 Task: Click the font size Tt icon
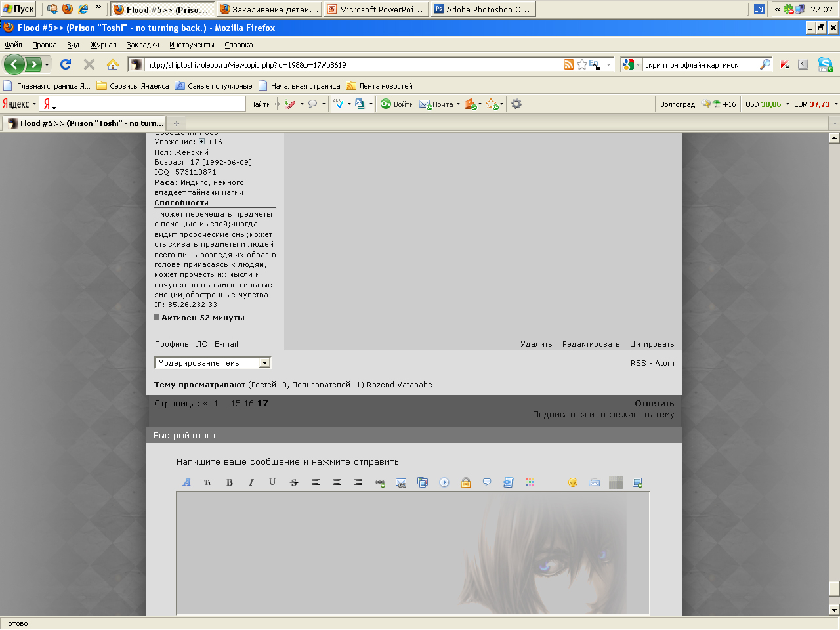(x=208, y=482)
